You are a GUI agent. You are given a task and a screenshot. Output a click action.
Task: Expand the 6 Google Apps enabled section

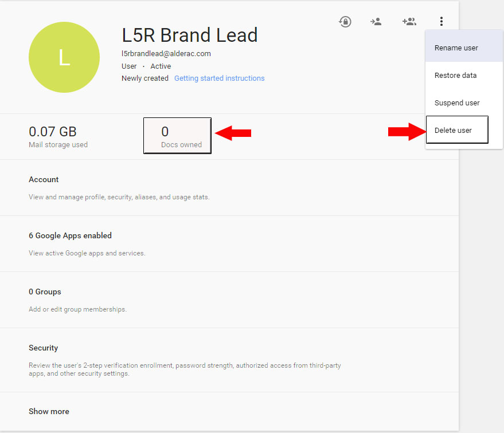tap(229, 243)
